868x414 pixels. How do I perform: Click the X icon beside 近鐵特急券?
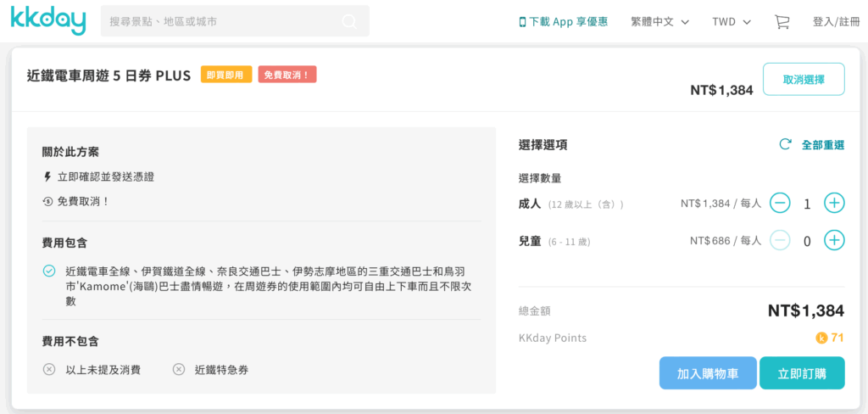[178, 369]
